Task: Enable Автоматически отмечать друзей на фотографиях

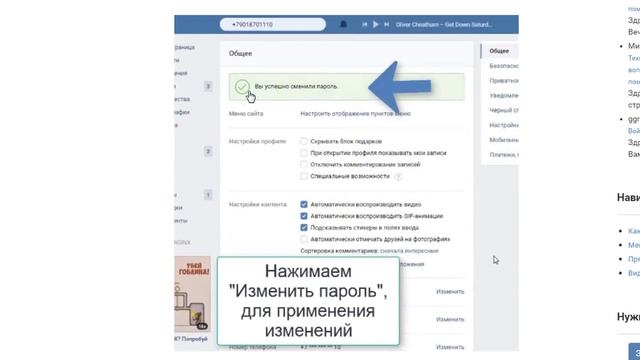Action: coord(304,239)
